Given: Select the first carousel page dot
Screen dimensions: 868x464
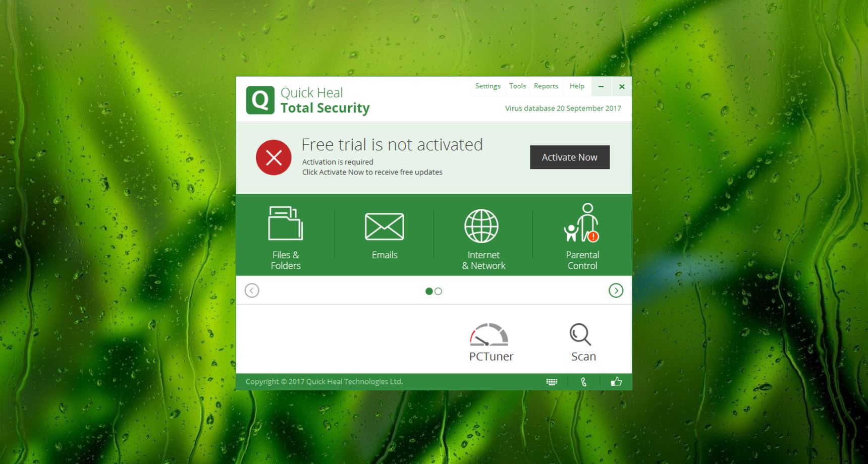Looking at the screenshot, I should [x=429, y=291].
